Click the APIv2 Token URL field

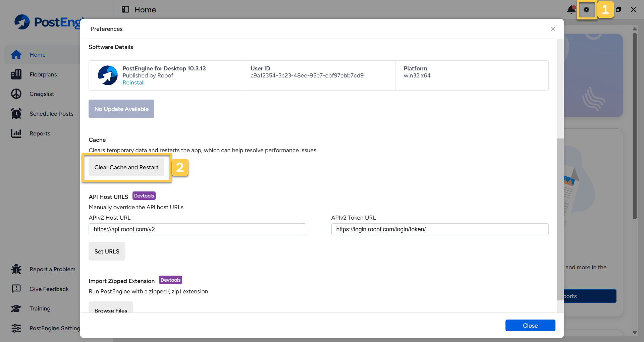coord(440,229)
